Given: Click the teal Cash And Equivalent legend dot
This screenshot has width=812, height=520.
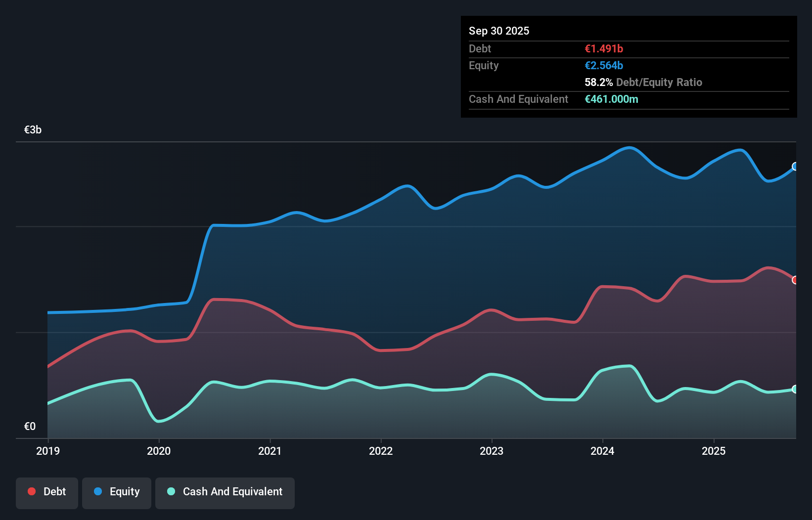Looking at the screenshot, I should (170, 491).
